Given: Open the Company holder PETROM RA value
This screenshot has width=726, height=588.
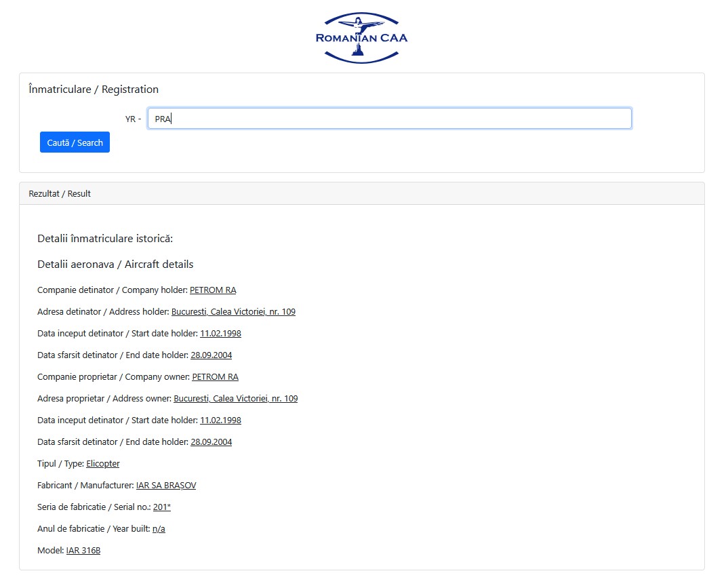Looking at the screenshot, I should pyautogui.click(x=213, y=290).
